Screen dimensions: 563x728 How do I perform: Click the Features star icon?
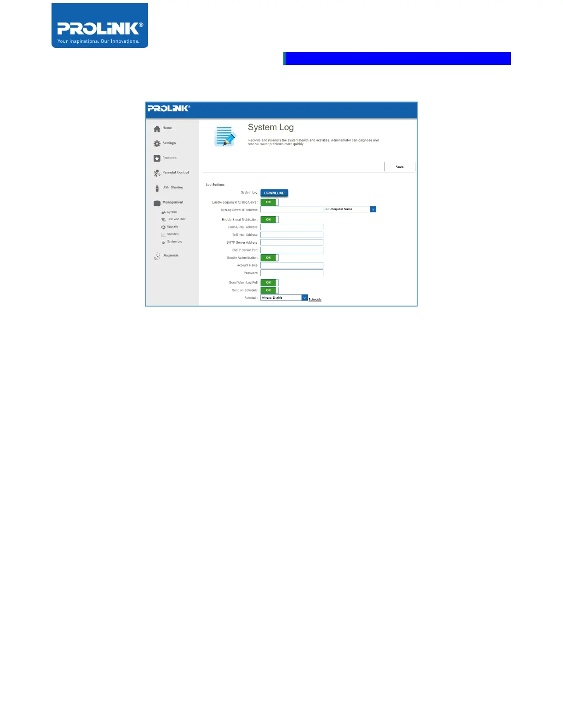point(157,158)
